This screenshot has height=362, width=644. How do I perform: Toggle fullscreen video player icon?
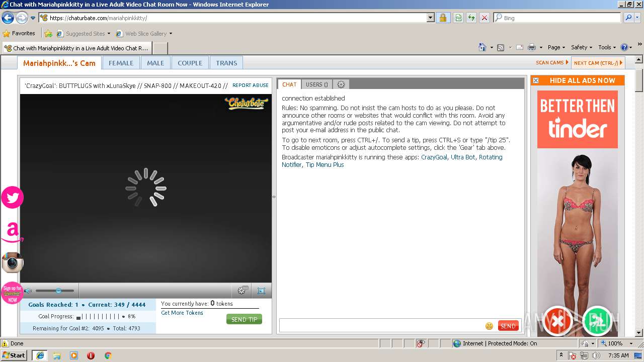261,291
